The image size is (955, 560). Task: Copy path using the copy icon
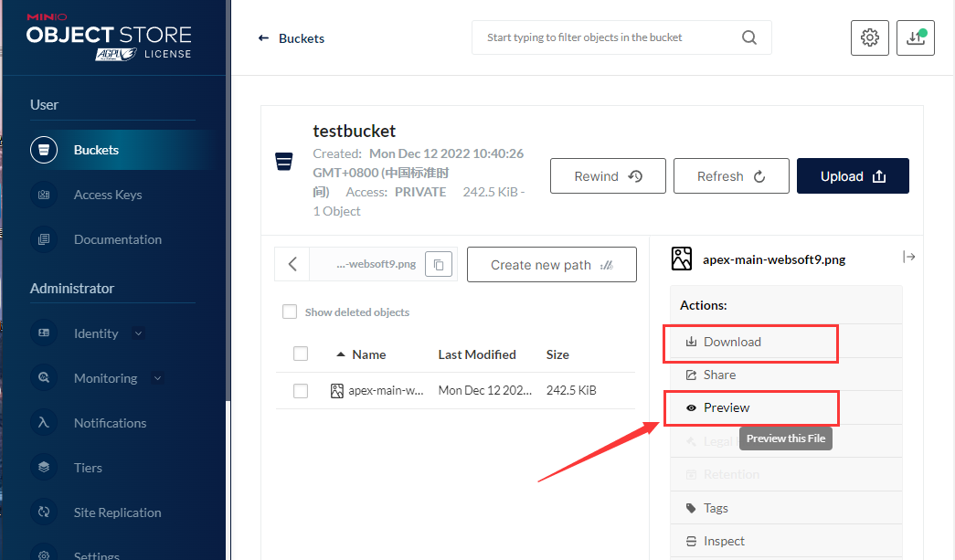point(439,264)
